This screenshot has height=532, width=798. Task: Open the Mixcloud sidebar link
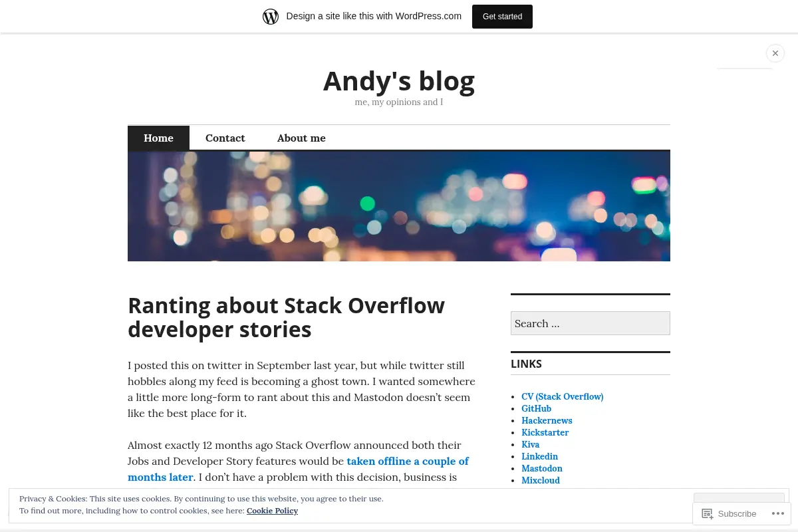click(x=541, y=480)
